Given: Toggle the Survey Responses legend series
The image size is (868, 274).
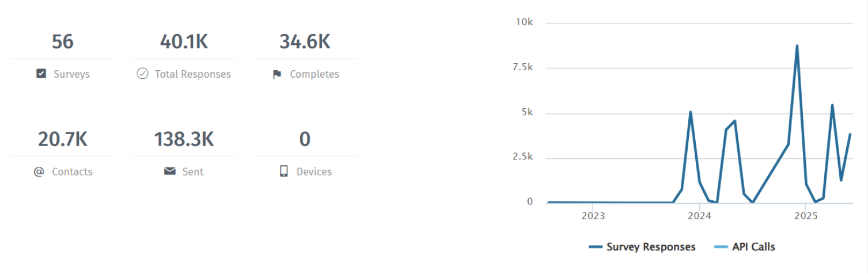Looking at the screenshot, I should tap(650, 247).
